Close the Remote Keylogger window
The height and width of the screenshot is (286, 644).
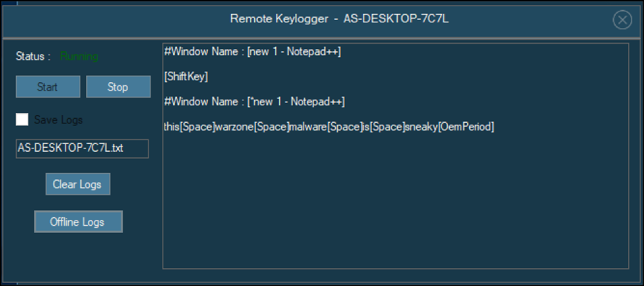point(622,20)
